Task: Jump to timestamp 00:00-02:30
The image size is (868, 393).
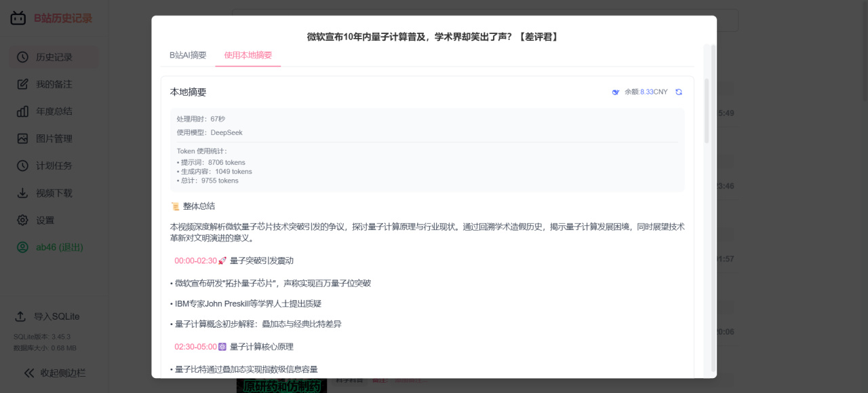Action: point(195,261)
